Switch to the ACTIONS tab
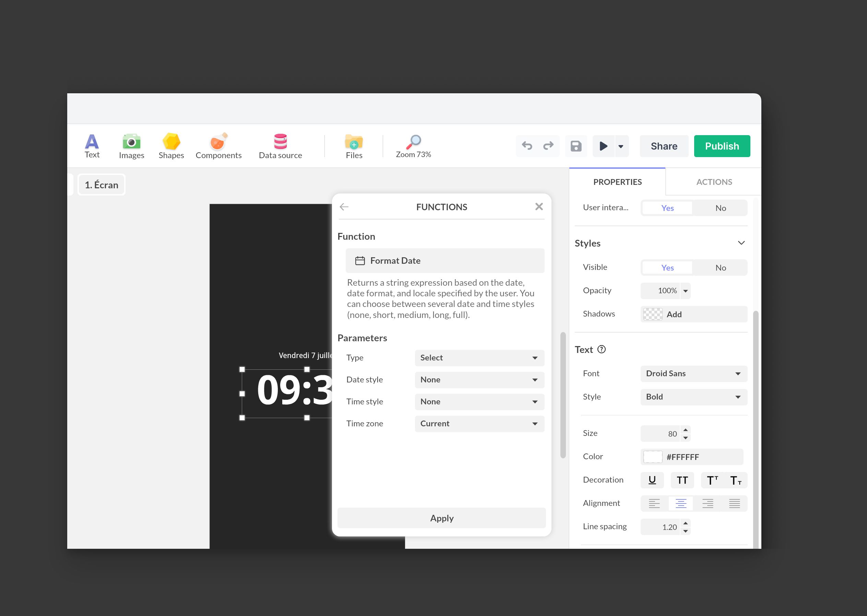The width and height of the screenshot is (867, 616). 714,182
